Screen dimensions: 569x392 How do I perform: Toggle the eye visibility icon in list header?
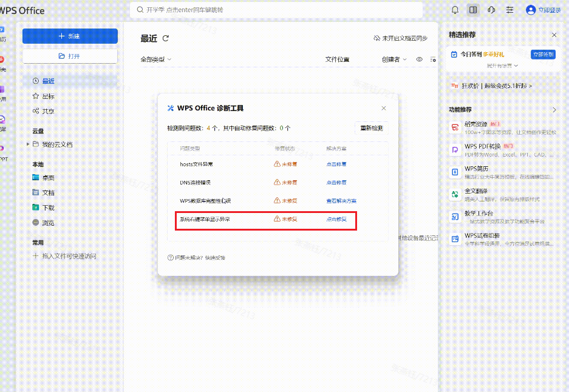coord(419,59)
